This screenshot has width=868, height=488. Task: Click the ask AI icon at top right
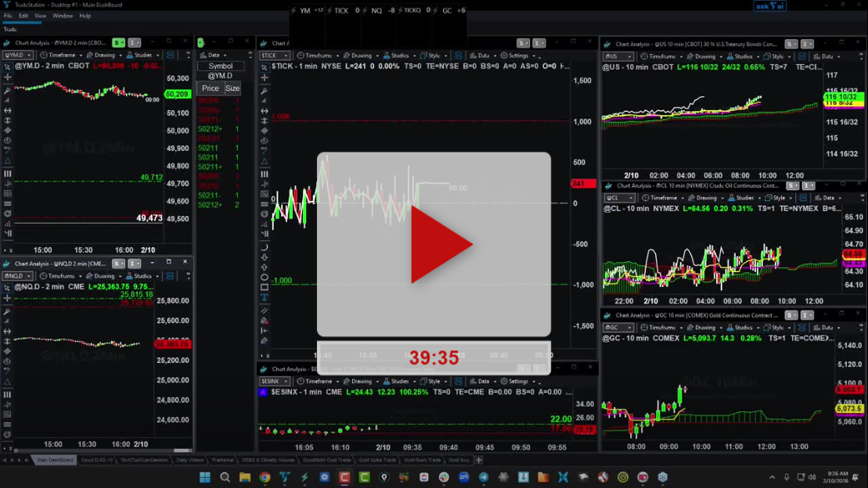pyautogui.click(x=769, y=6)
